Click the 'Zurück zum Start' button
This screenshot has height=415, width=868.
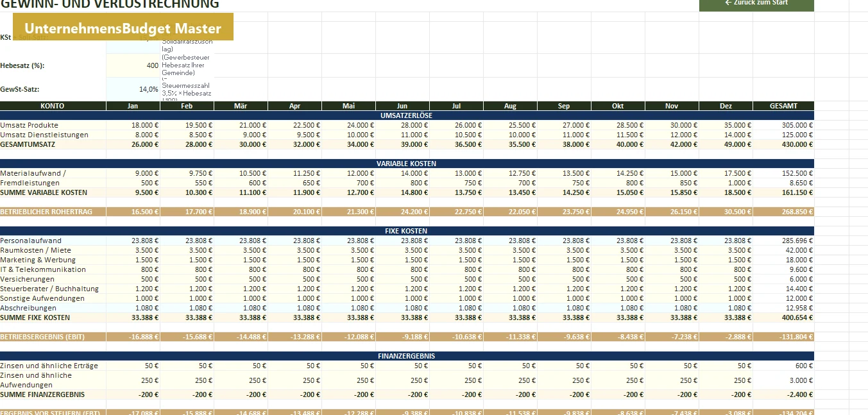coord(756,4)
